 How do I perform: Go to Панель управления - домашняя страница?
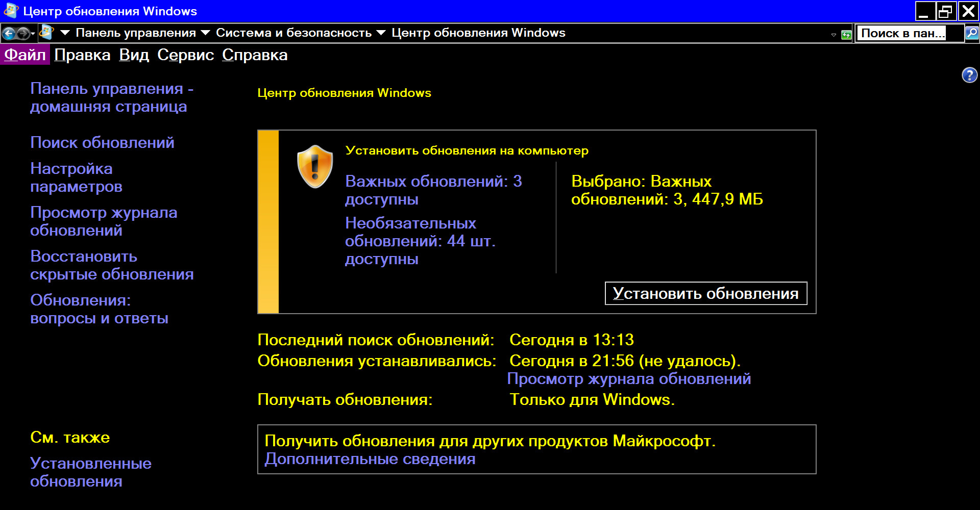coord(112,97)
